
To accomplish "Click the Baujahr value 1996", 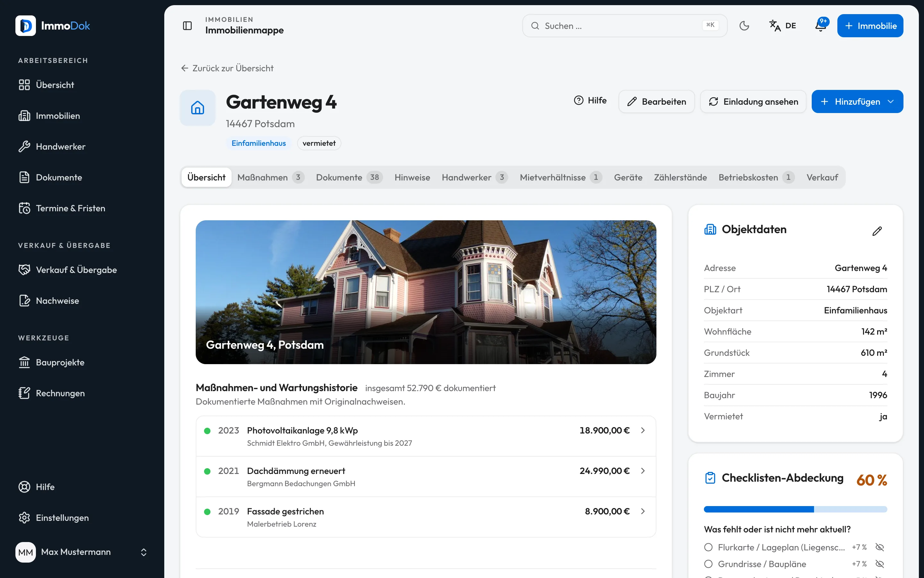I will (x=878, y=395).
